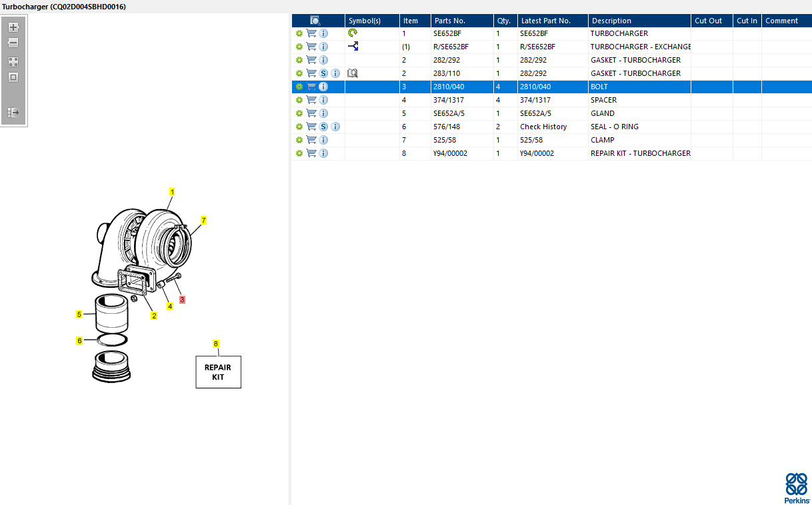Image resolution: width=812 pixels, height=505 pixels.
Task: Select callout 4 on the diagram
Action: (170, 306)
